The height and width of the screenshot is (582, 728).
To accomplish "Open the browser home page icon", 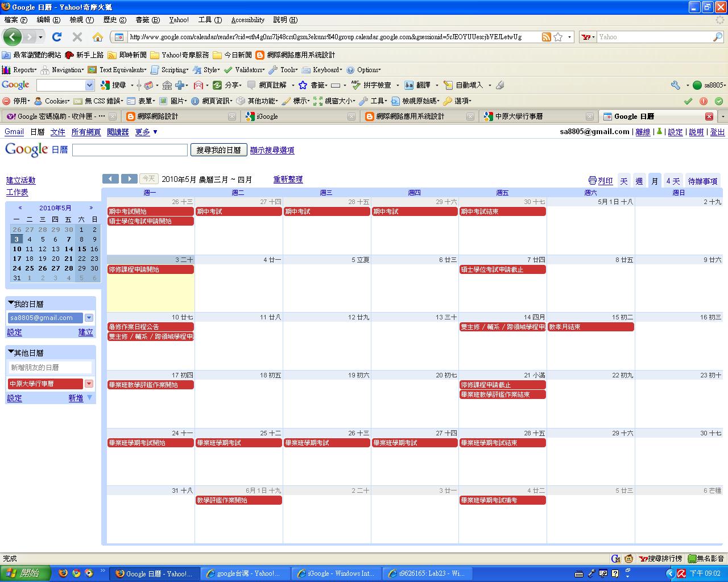I will (98, 37).
